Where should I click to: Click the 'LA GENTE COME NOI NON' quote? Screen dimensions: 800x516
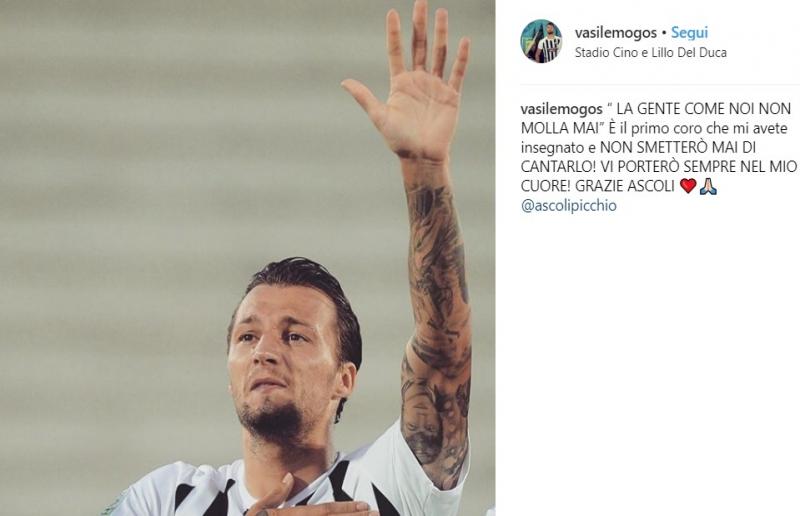pyautogui.click(x=704, y=109)
